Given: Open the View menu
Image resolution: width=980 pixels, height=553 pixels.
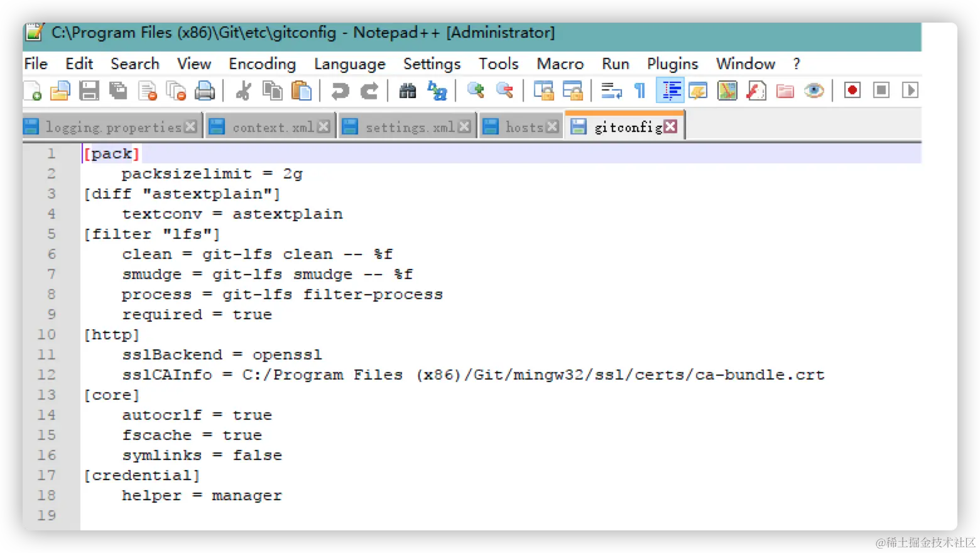Looking at the screenshot, I should tap(194, 63).
